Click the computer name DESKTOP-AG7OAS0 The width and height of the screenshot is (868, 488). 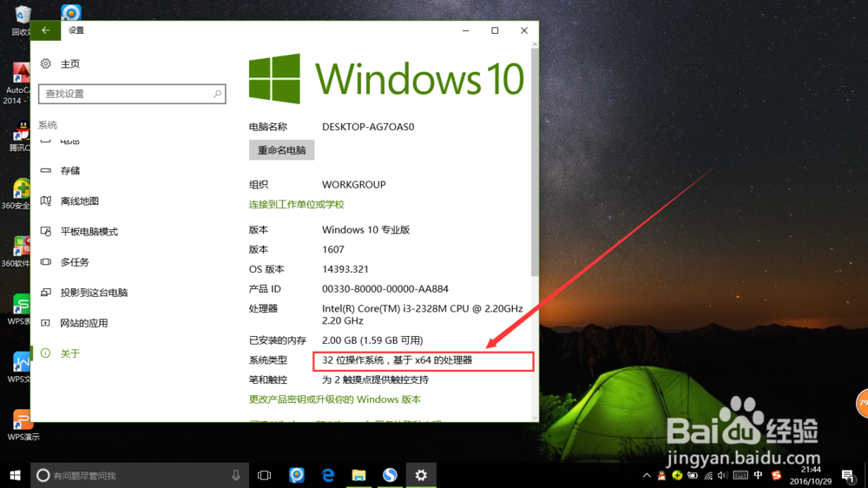368,127
